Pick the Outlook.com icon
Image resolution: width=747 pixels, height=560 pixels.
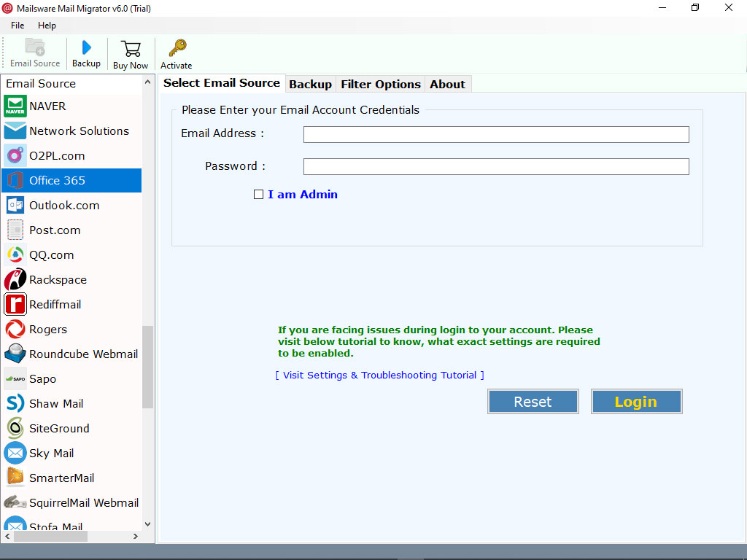click(15, 205)
